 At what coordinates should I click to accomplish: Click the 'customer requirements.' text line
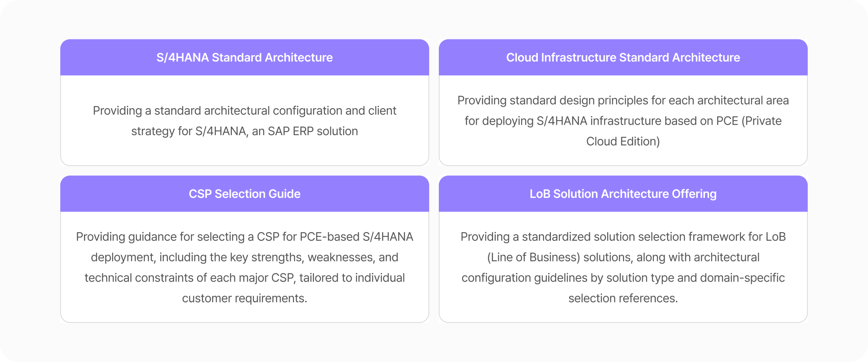tap(244, 298)
